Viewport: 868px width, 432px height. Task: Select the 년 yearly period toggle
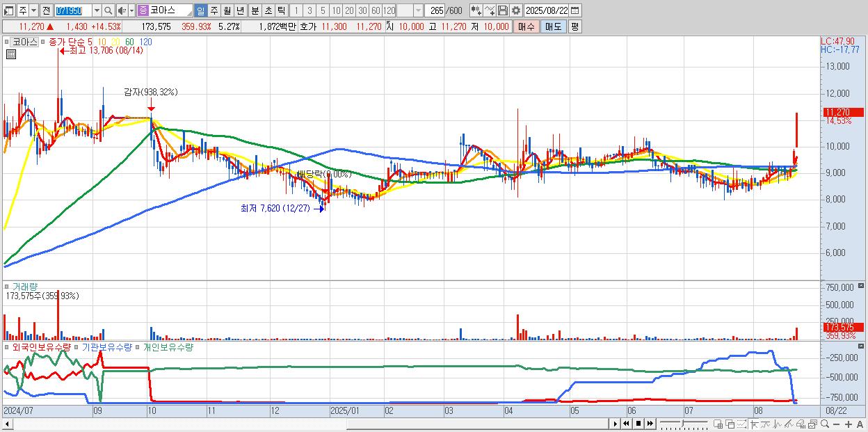pos(240,10)
